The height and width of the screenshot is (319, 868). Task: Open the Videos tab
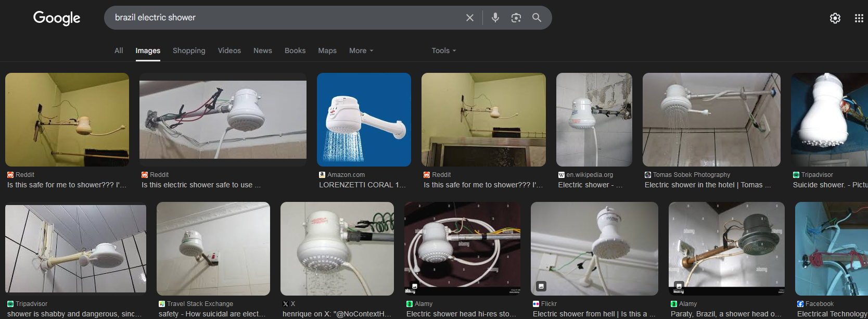pyautogui.click(x=229, y=50)
